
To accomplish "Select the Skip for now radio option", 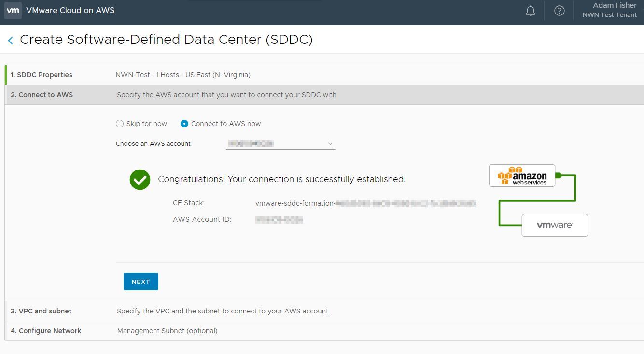I will click(120, 124).
